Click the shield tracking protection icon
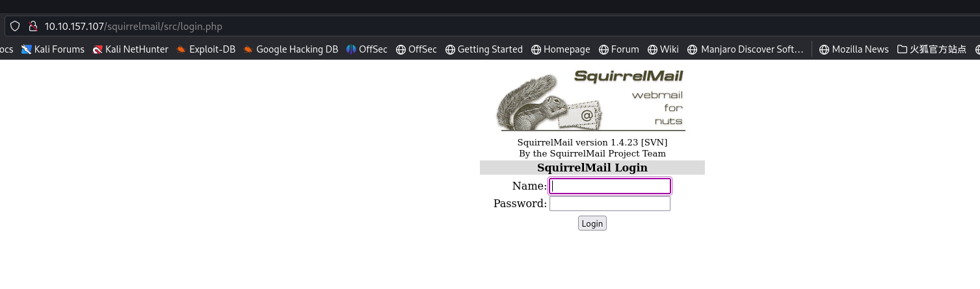980x289 pixels. [15, 27]
